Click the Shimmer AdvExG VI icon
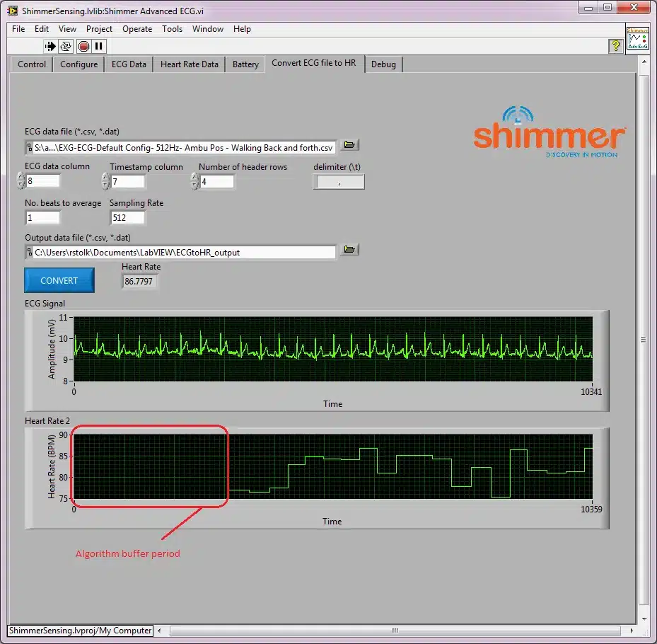 (x=638, y=38)
